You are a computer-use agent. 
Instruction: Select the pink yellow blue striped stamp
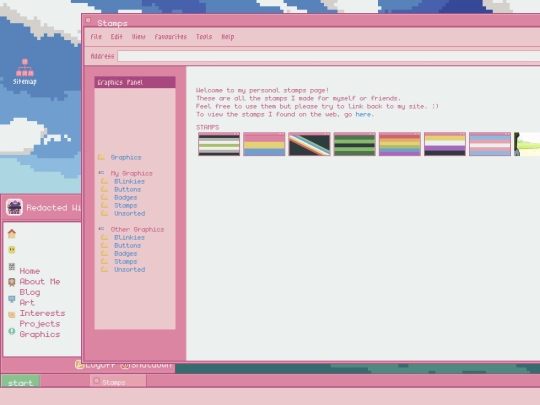click(x=264, y=144)
